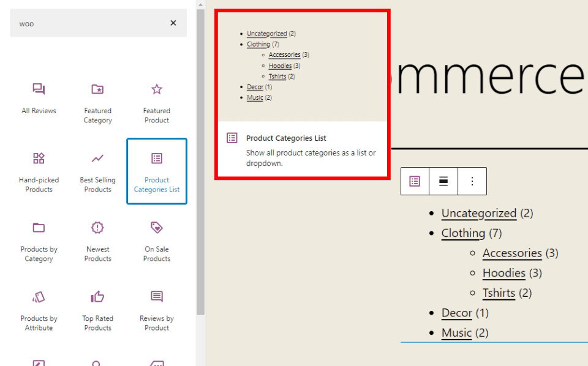Open the block options three-dot menu
Viewport: 588px width, 366px height.
pos(471,181)
